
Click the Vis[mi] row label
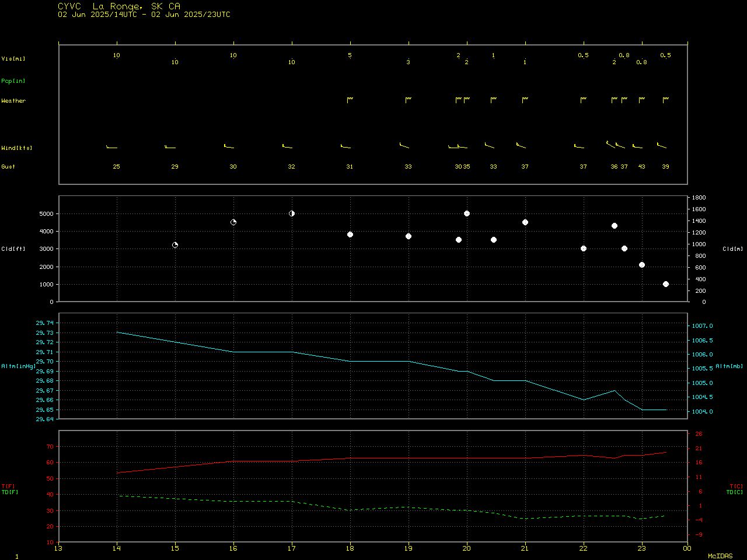point(13,59)
